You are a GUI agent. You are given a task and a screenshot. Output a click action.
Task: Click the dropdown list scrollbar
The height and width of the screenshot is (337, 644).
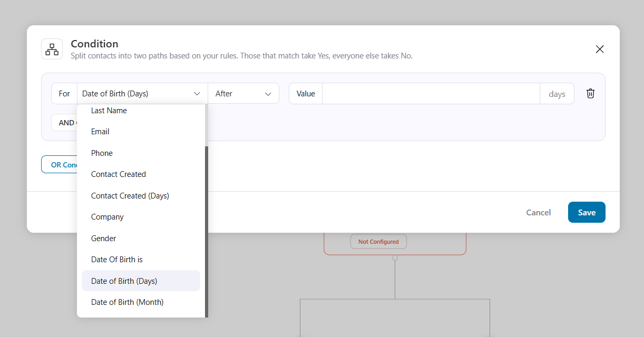pos(207,232)
